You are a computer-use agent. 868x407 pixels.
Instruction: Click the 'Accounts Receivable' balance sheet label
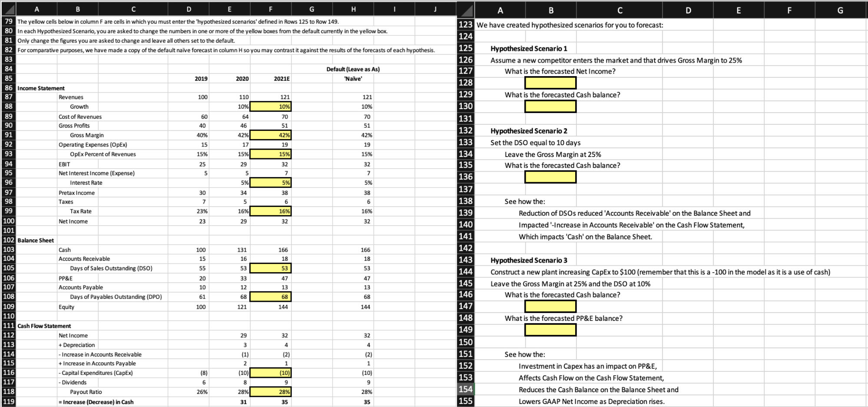click(84, 259)
